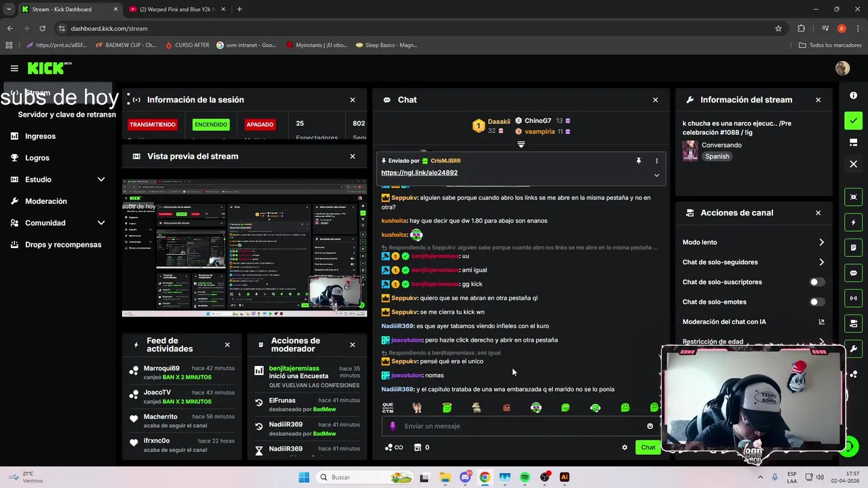Toggle the channel actions widget icon in the rail

point(853,323)
